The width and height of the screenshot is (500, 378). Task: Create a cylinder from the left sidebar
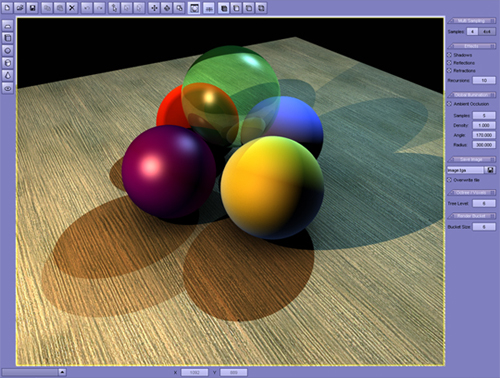pos(8,63)
